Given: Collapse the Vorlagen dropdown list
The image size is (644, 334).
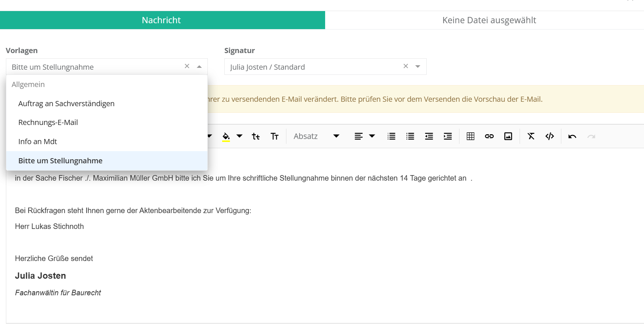Looking at the screenshot, I should pos(199,67).
